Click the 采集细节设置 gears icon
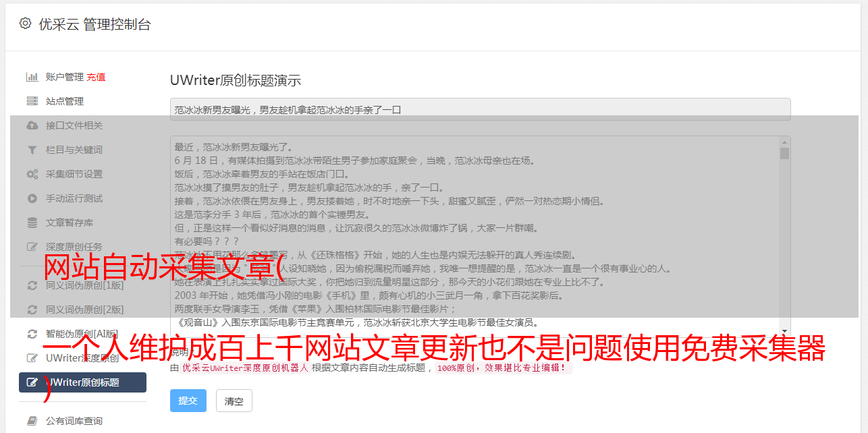 pyautogui.click(x=32, y=174)
